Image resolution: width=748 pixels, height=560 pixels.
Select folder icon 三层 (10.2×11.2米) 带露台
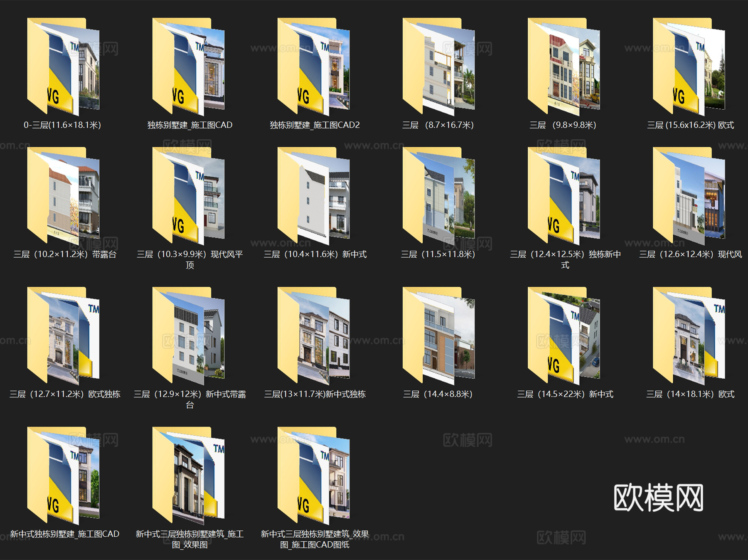pos(63,196)
